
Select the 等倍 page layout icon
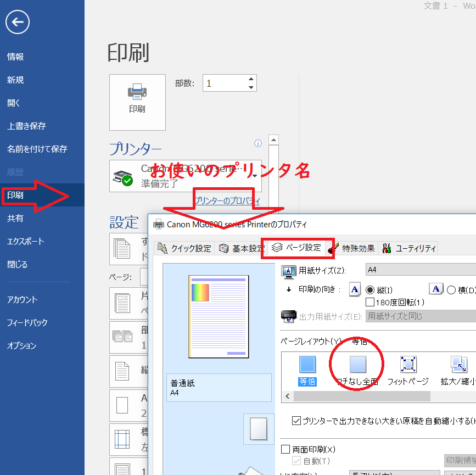(307, 365)
